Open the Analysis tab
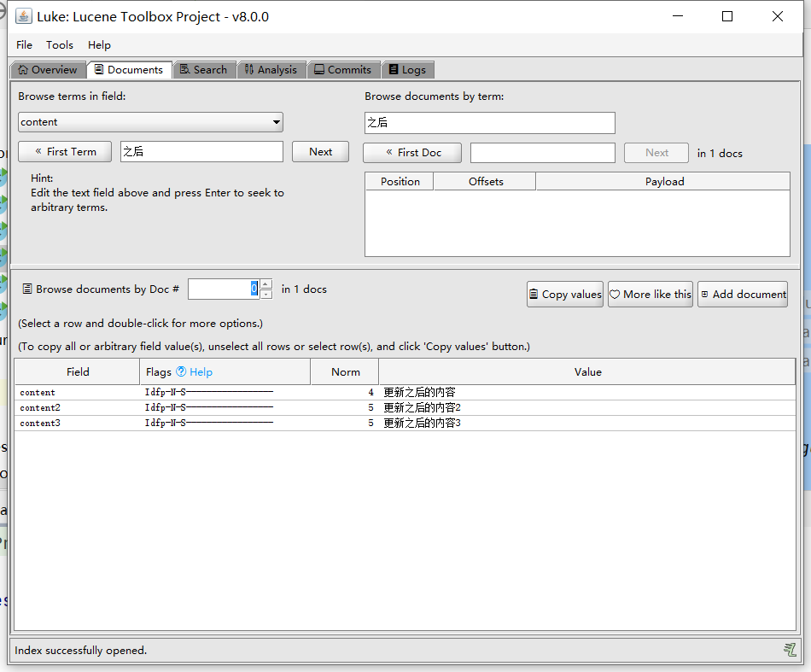 pos(271,70)
